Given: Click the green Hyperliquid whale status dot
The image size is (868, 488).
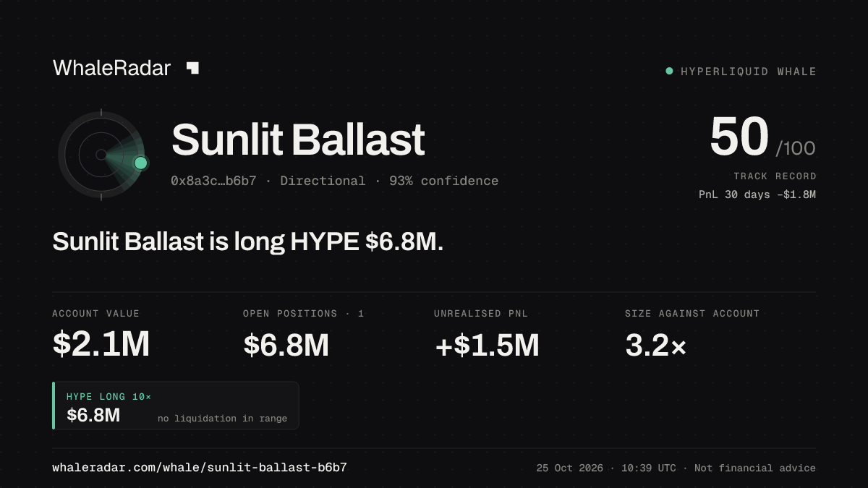Looking at the screenshot, I should pos(669,71).
